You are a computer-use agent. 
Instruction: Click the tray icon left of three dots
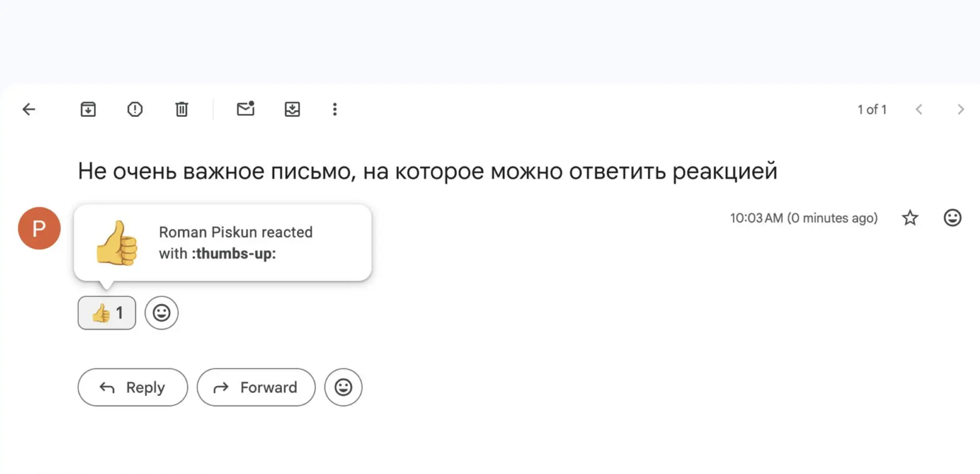point(292,109)
